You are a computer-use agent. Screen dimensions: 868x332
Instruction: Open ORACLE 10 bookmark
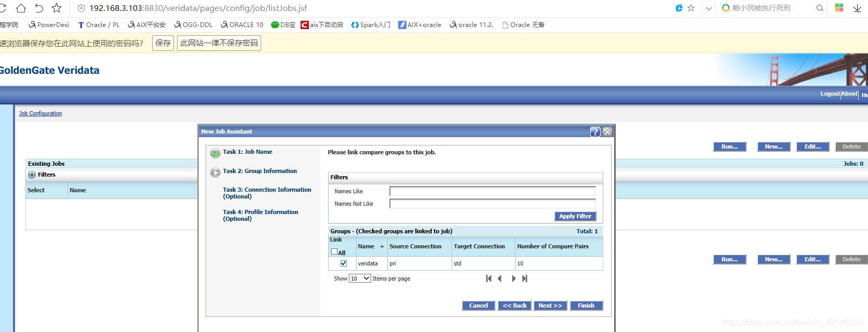242,24
